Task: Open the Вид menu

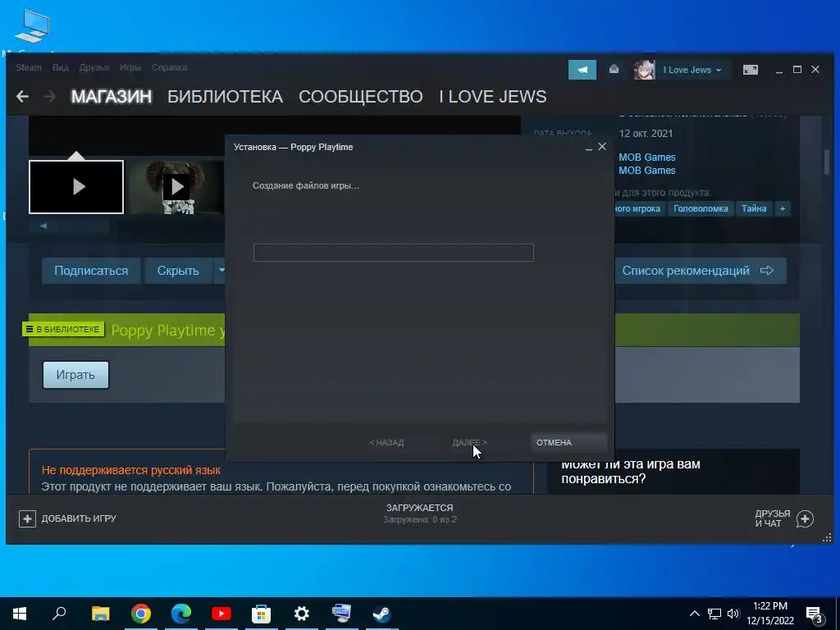Action: 61,67
